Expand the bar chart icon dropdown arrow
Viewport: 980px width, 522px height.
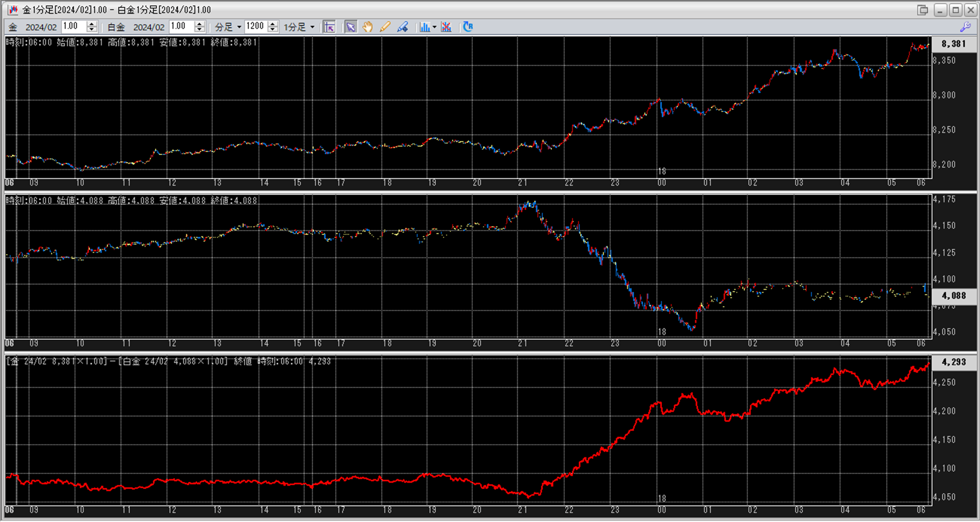coord(434,27)
